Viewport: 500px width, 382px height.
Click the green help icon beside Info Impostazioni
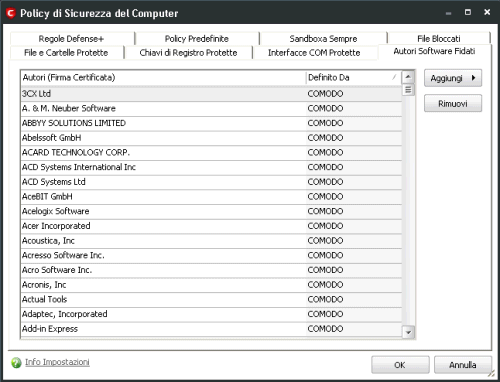[16, 363]
